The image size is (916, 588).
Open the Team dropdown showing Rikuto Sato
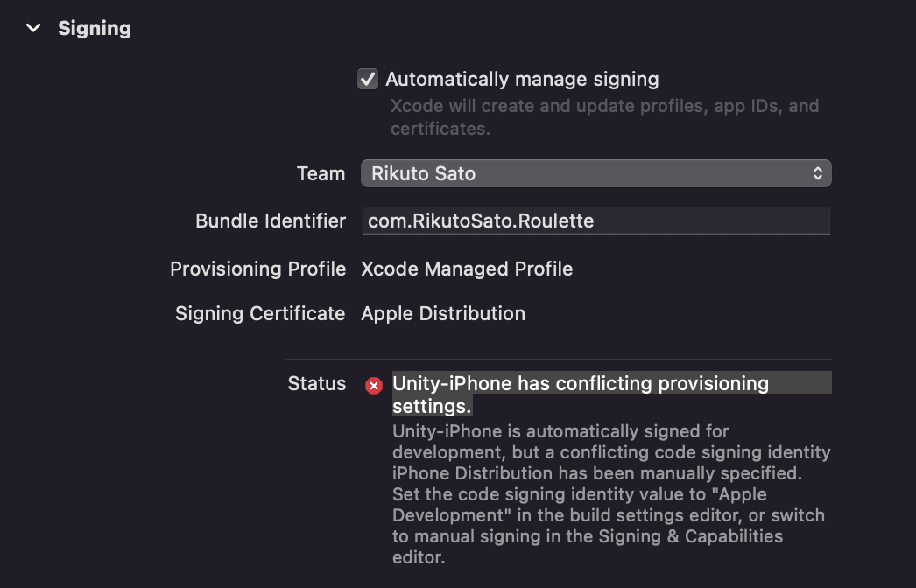[595, 173]
